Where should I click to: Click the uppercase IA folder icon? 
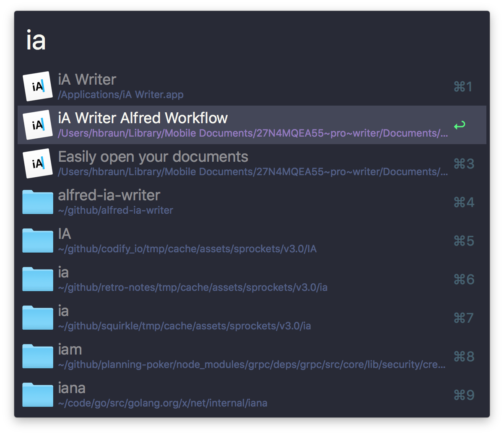38,241
